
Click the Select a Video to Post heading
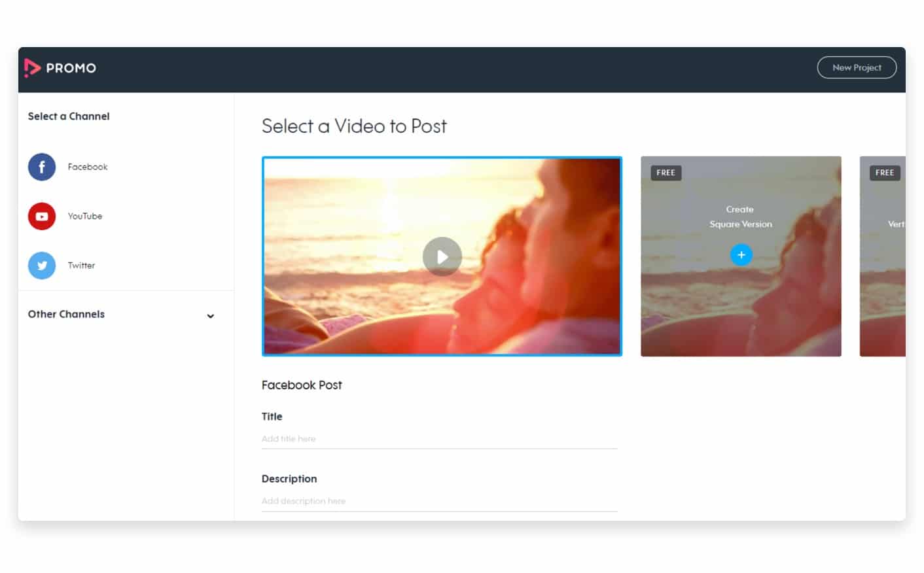click(354, 126)
